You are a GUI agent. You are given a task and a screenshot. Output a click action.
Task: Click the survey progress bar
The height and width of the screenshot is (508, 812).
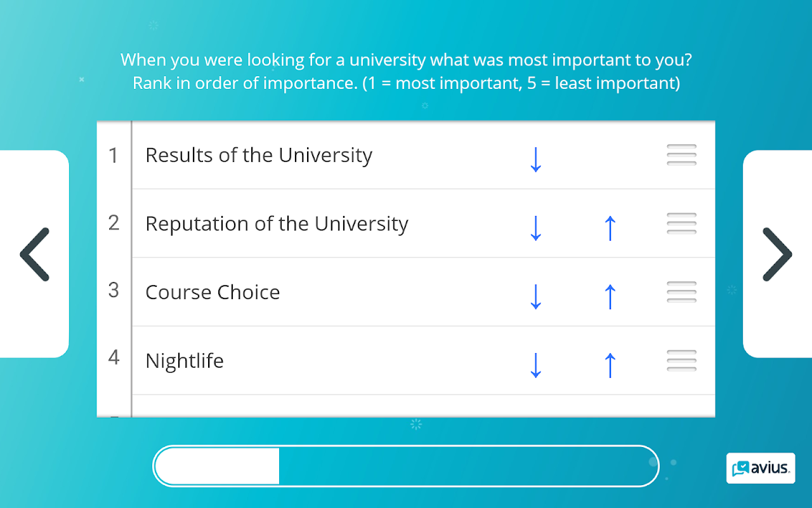pyautogui.click(x=406, y=466)
